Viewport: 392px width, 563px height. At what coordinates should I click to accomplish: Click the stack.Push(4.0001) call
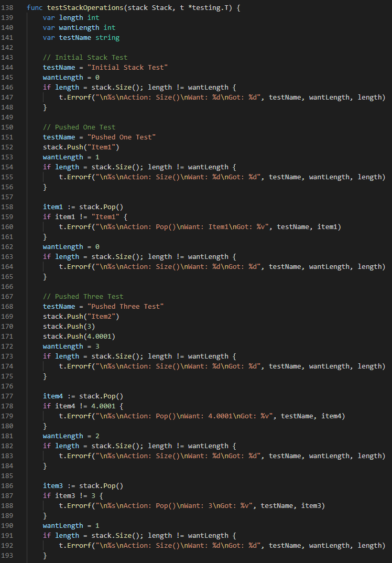pyautogui.click(x=79, y=337)
